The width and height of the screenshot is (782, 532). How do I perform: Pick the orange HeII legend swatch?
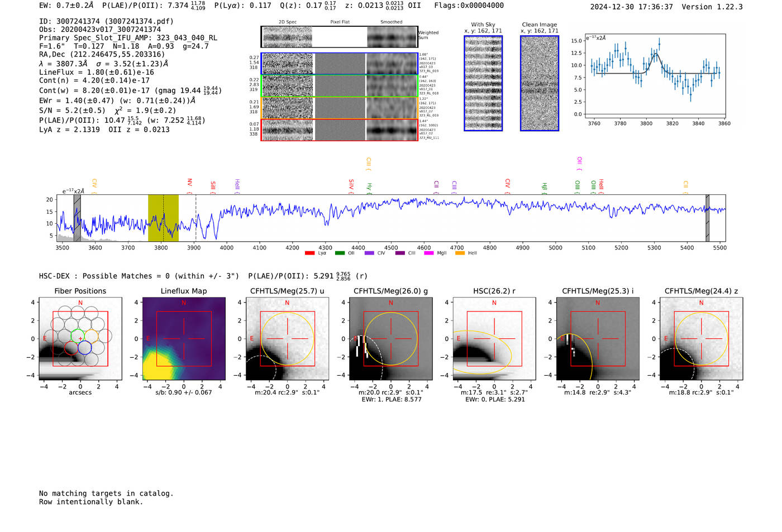(x=460, y=253)
